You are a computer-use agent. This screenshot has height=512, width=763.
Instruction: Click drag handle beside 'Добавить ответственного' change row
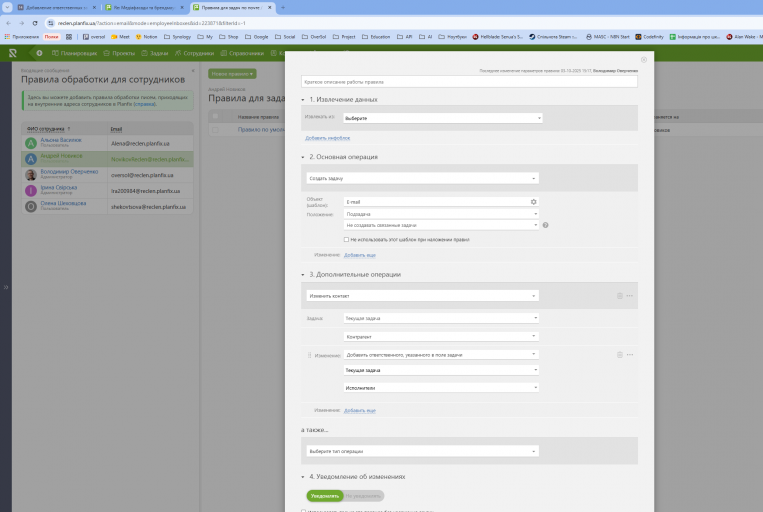[x=309, y=355]
